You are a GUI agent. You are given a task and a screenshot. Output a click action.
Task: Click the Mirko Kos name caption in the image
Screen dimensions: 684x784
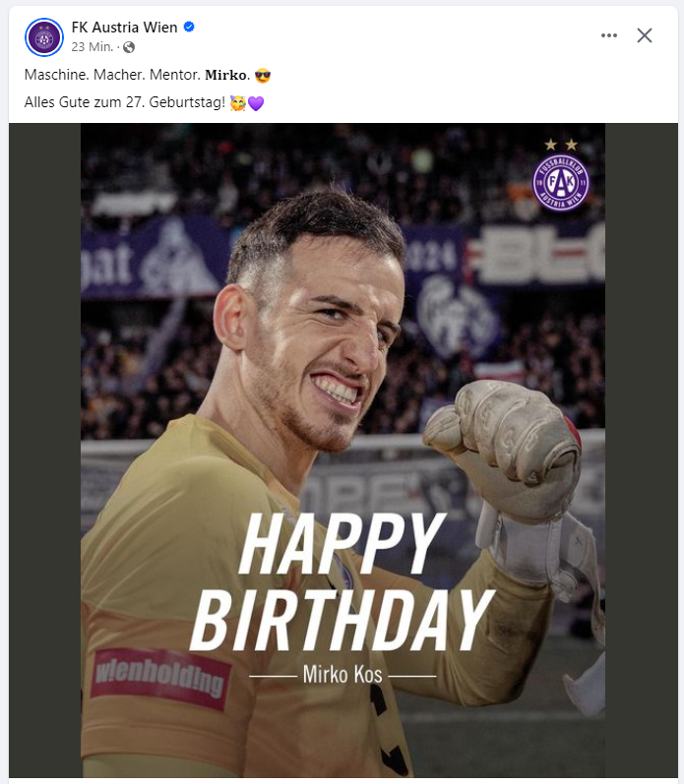click(x=342, y=675)
